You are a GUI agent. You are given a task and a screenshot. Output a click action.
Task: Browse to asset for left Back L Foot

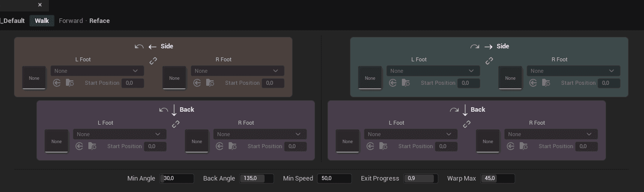click(x=92, y=146)
